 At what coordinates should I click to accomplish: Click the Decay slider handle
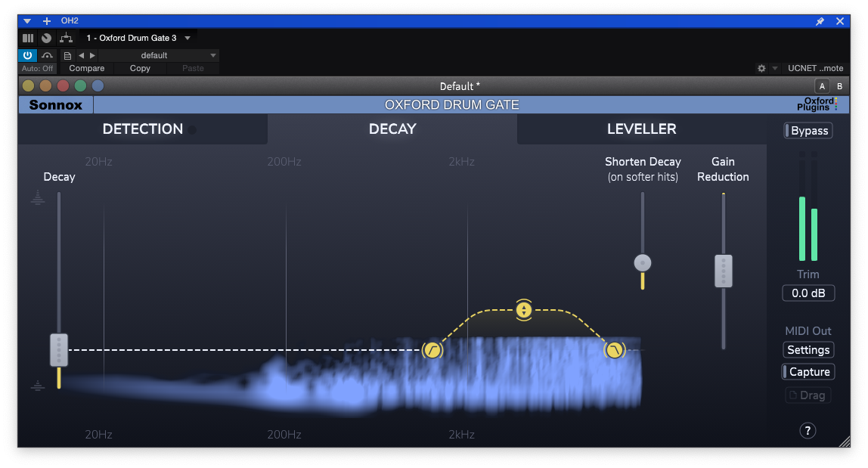point(59,350)
